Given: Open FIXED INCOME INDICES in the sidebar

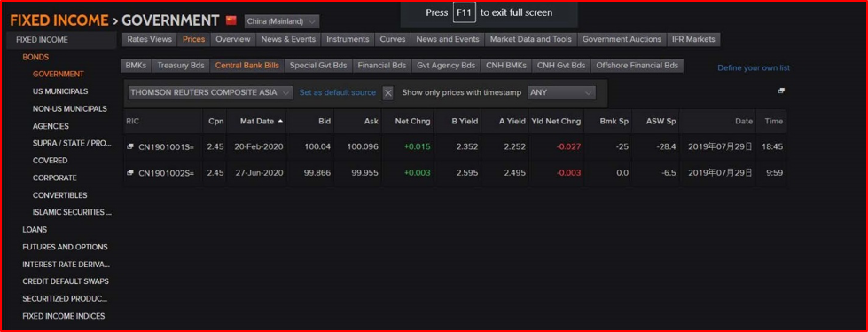Looking at the screenshot, I should [x=63, y=317].
